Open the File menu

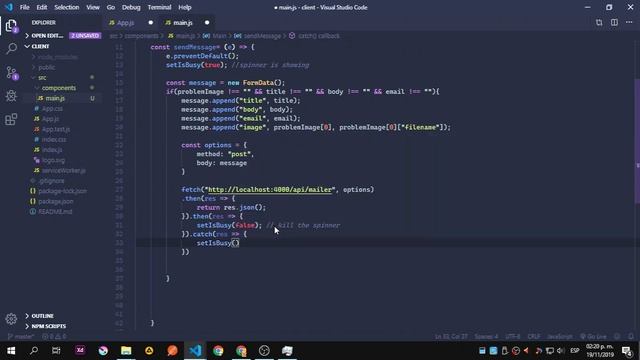tap(24, 7)
